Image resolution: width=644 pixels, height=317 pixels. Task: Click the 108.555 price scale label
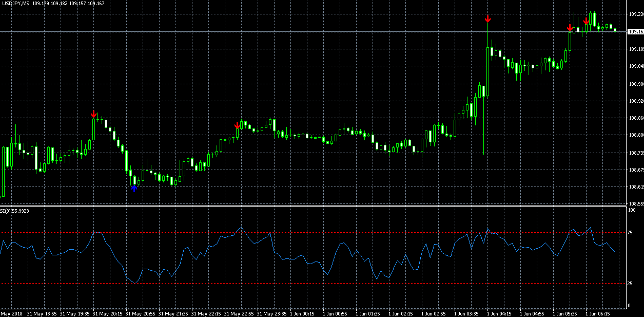636,203
